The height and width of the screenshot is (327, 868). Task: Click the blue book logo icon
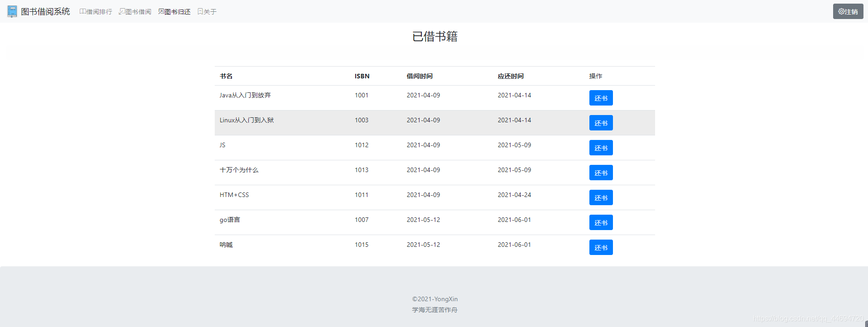(12, 11)
